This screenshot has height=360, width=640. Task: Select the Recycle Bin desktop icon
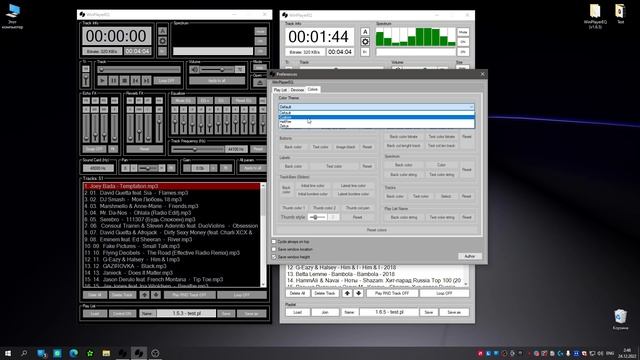pyautogui.click(x=620, y=319)
